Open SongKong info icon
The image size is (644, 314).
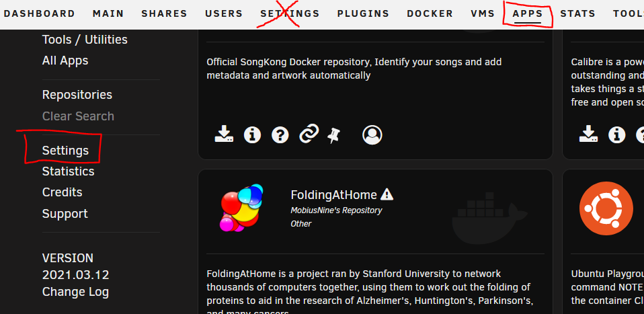pos(252,134)
